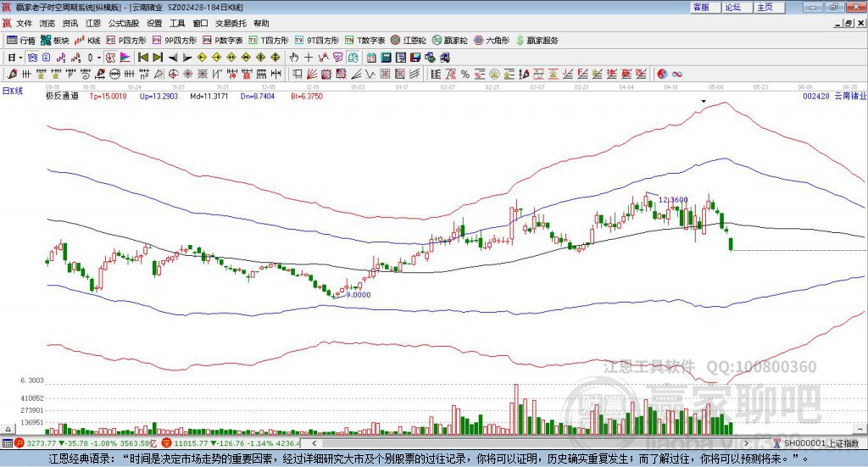This screenshot has height=467, width=868.
Task: Open the P四方形 tool
Action: click(x=126, y=41)
